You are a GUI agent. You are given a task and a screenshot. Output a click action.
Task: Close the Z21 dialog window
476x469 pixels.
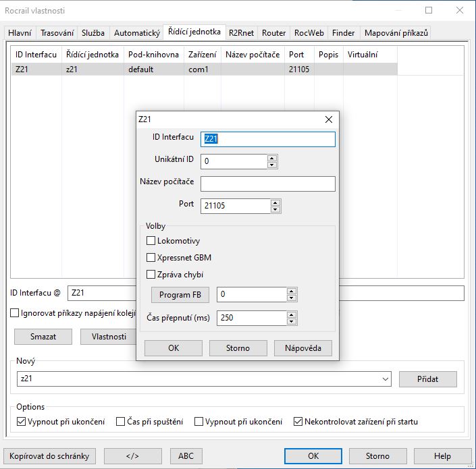329,119
